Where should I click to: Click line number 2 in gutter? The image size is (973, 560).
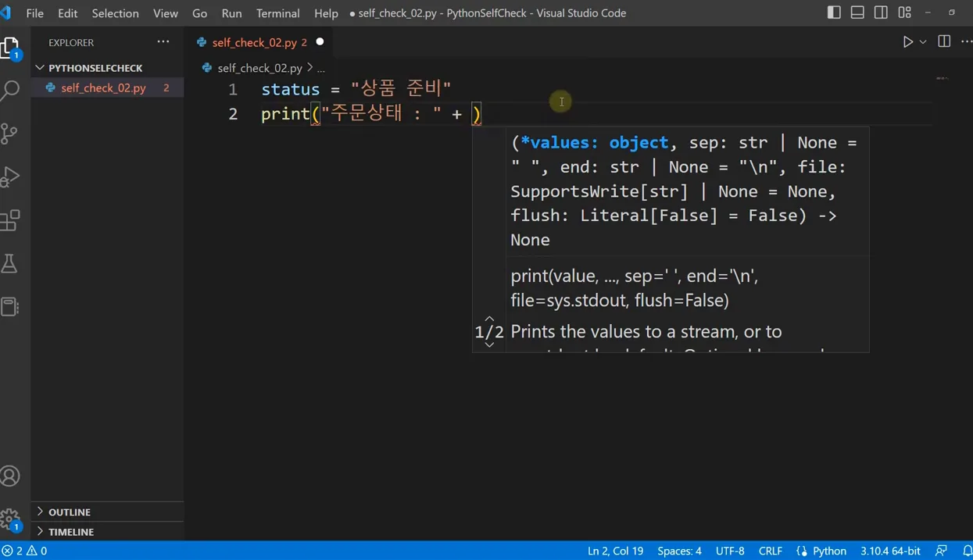(x=232, y=114)
